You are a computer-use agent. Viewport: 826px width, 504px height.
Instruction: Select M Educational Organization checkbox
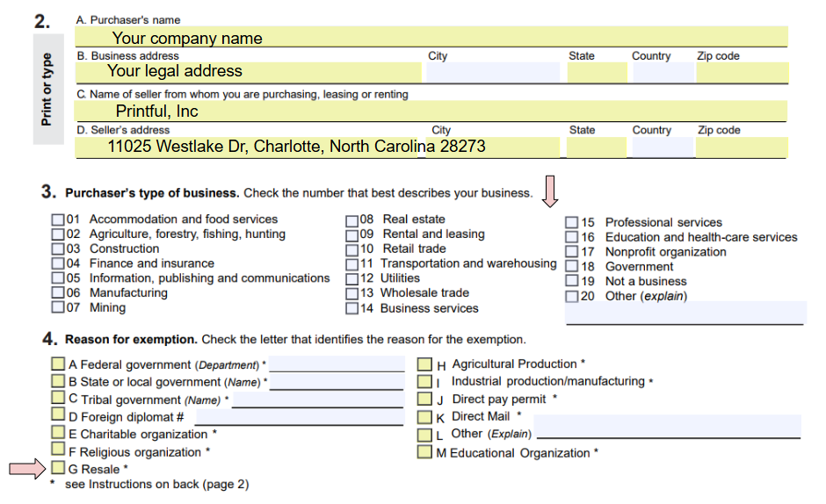[425, 453]
